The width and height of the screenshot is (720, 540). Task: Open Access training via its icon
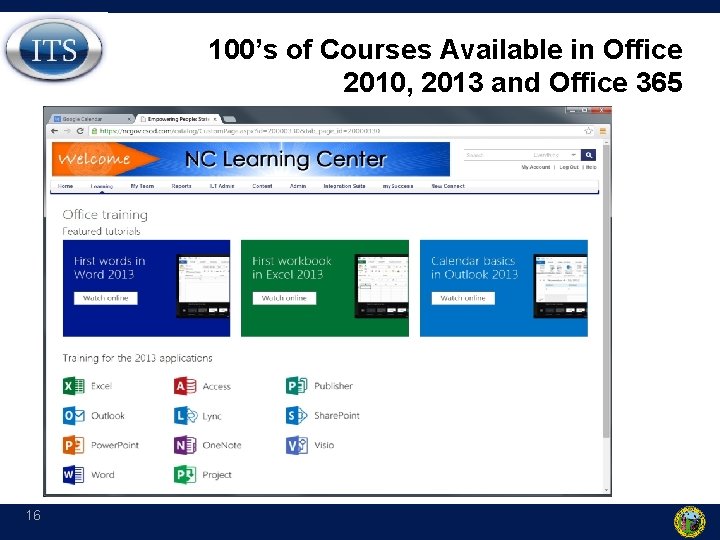click(185, 386)
